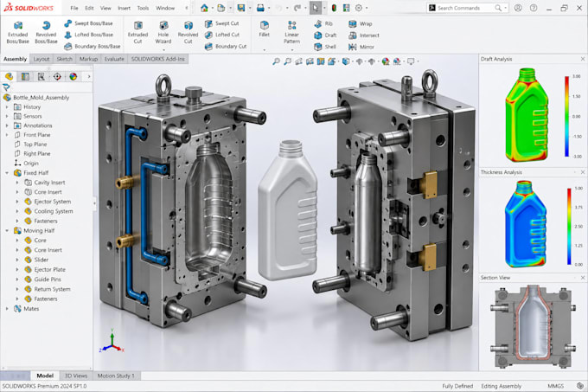This screenshot has height=392, width=588.
Task: Apply the Fillet feature
Action: point(264,29)
